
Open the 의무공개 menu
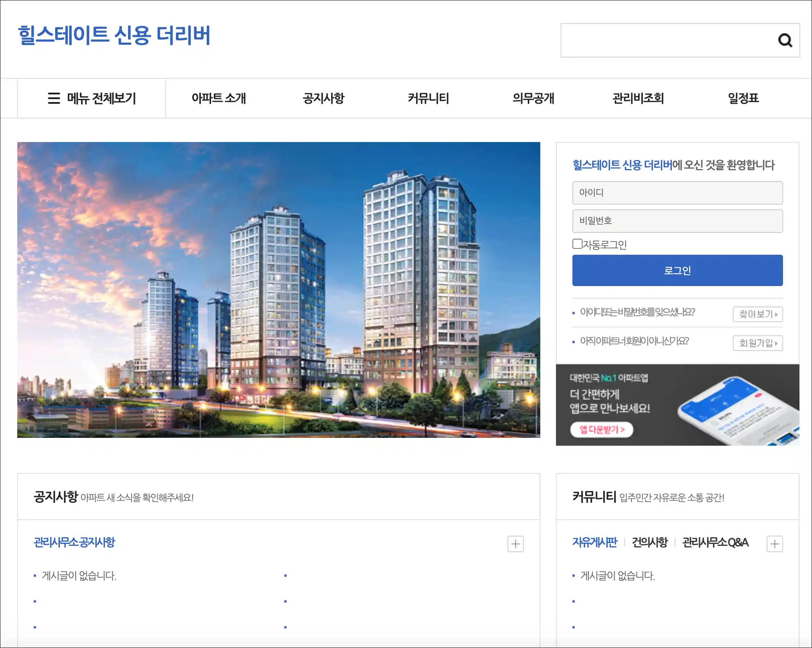(533, 98)
